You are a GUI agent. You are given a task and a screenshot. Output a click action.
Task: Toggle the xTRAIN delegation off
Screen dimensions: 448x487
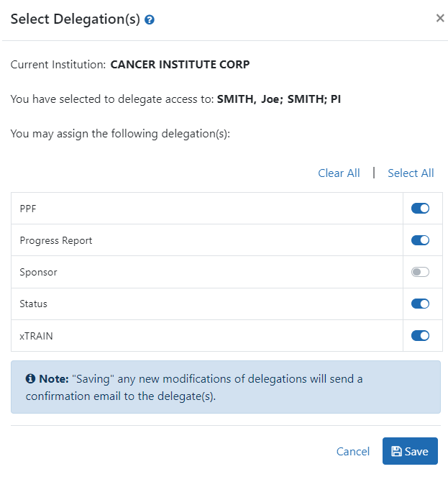pyautogui.click(x=420, y=335)
